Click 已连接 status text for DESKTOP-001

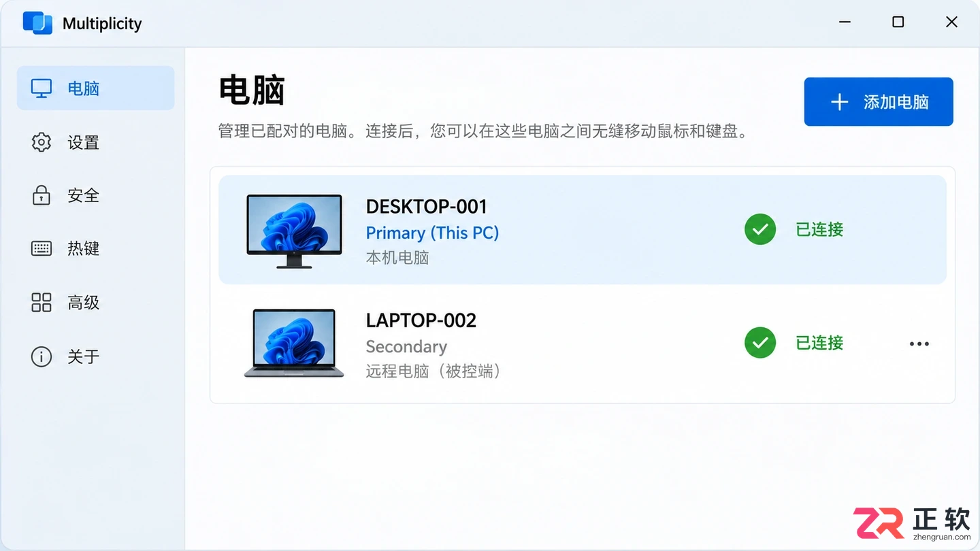(x=820, y=230)
